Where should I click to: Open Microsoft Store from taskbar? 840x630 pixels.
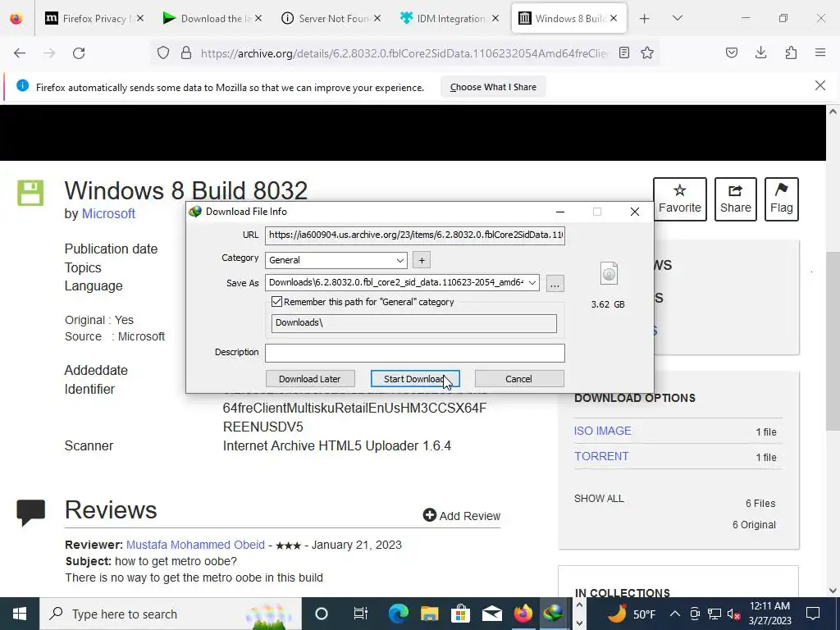tap(461, 614)
